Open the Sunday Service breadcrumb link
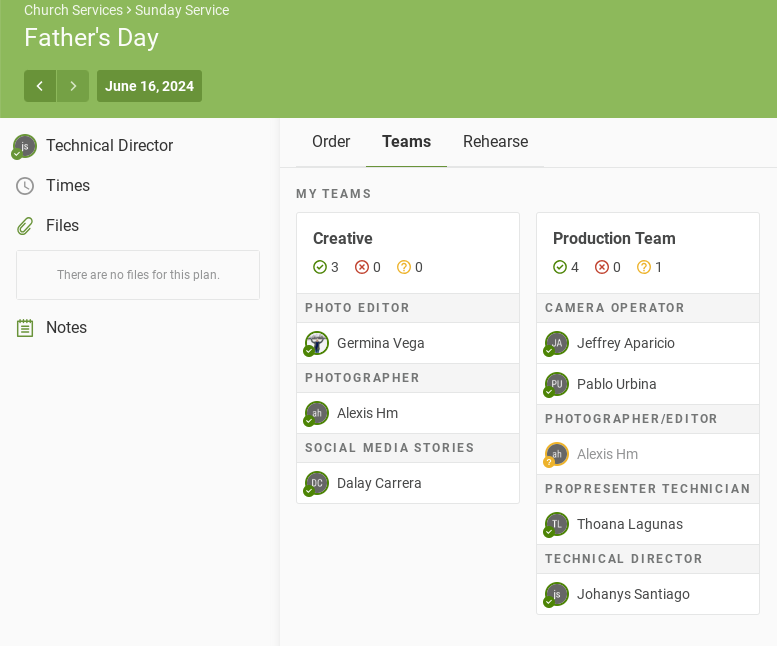Viewport: 777px width, 646px height. [x=182, y=10]
